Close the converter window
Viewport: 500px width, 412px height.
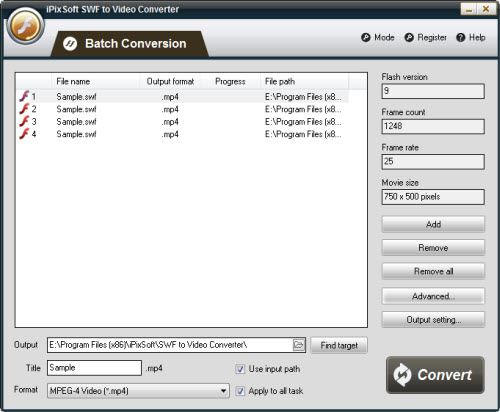point(486,9)
